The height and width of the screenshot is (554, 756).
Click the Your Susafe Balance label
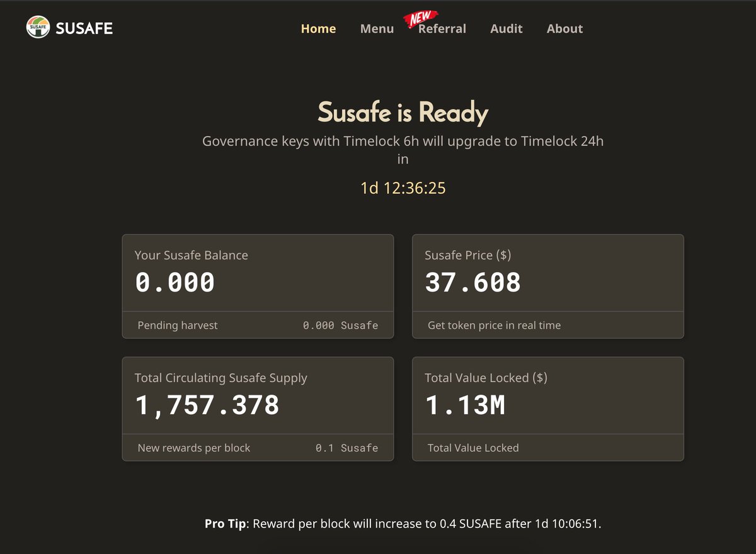point(192,255)
